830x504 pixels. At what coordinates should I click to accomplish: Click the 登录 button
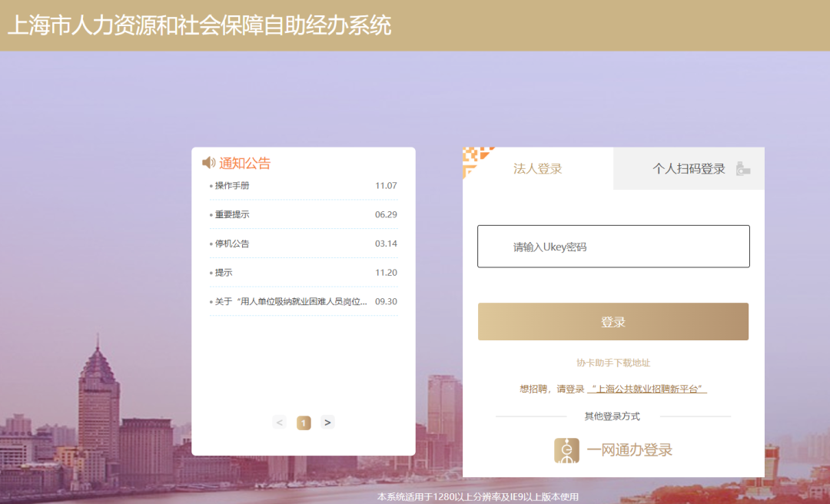click(x=613, y=321)
